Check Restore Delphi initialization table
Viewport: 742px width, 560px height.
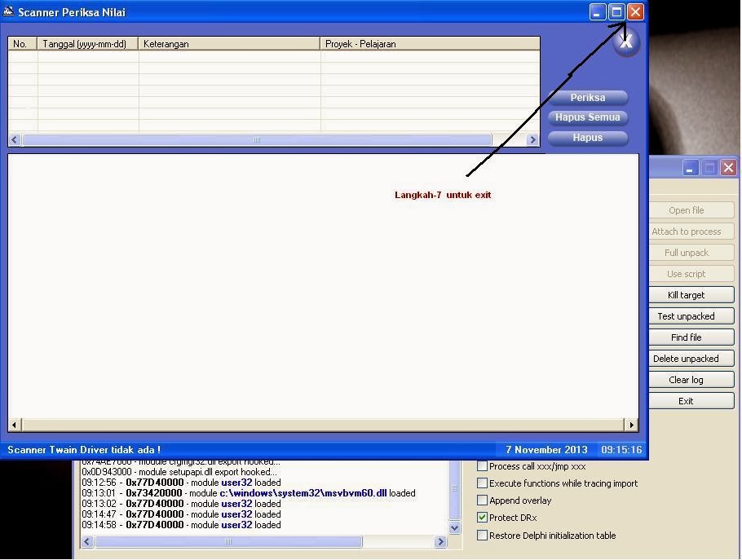(481, 536)
